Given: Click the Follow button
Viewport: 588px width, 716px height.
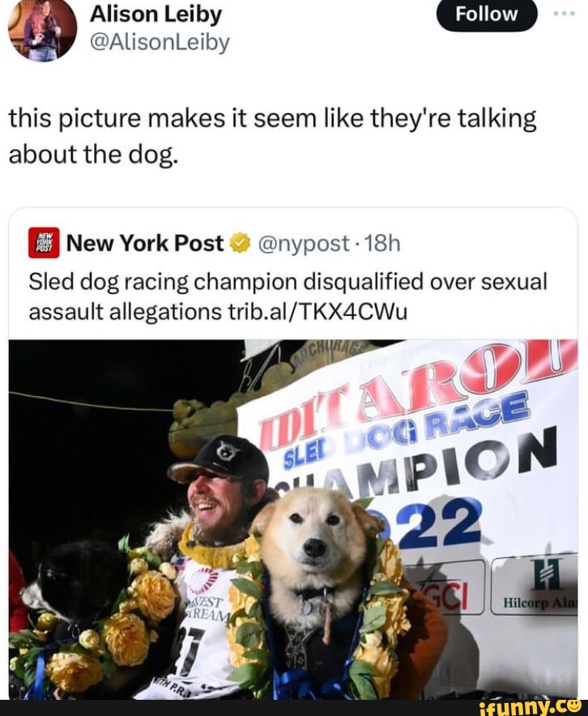Looking at the screenshot, I should click(487, 14).
